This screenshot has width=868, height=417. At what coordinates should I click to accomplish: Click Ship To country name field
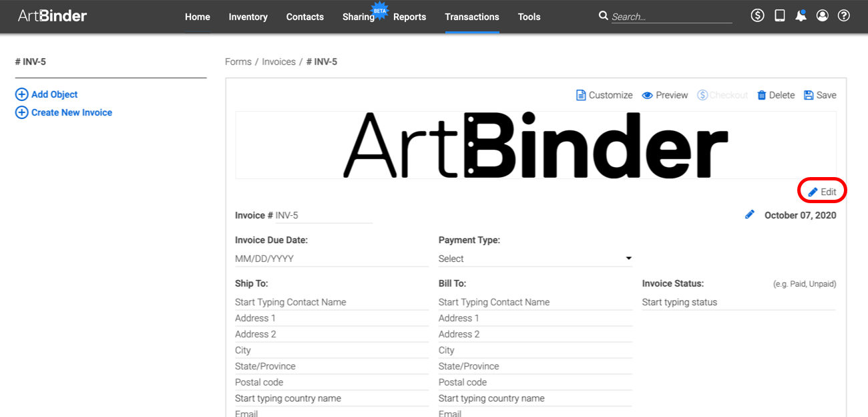tap(332, 398)
